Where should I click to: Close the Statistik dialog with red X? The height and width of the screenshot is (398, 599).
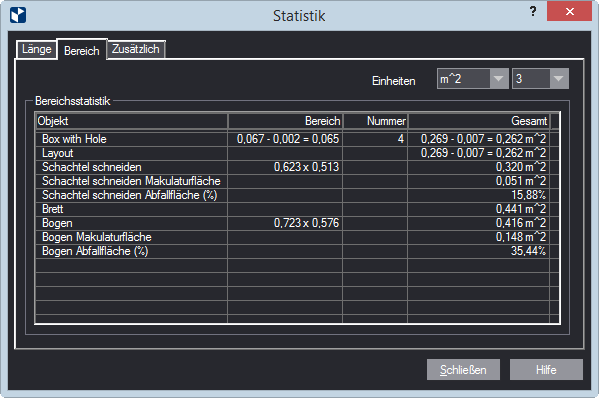(x=569, y=11)
